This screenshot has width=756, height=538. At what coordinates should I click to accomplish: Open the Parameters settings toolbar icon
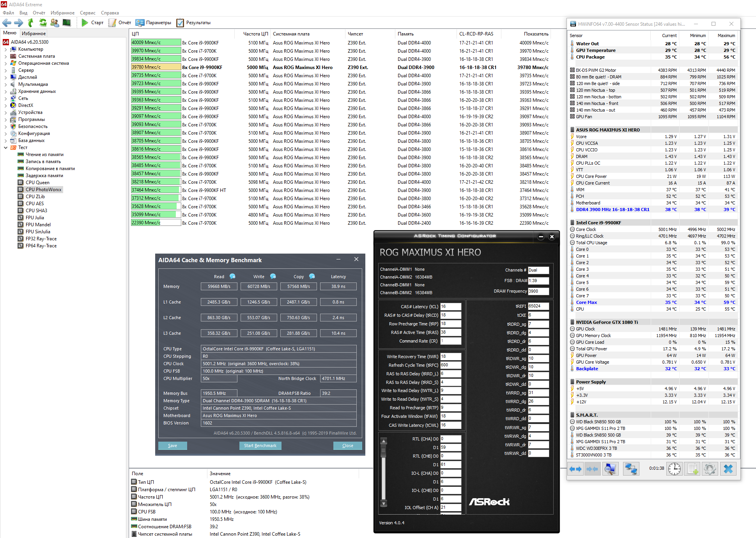pyautogui.click(x=140, y=23)
